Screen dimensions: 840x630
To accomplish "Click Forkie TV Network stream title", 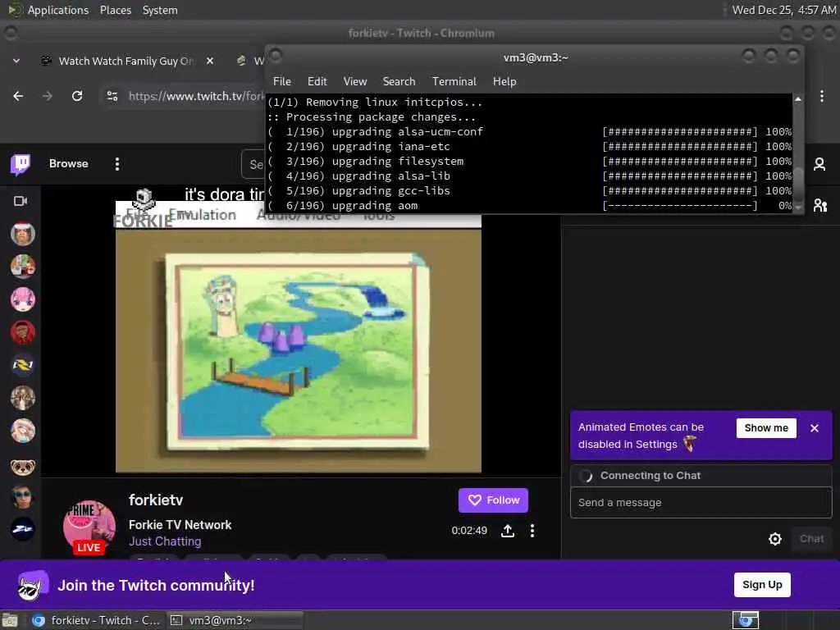I will coord(180,525).
